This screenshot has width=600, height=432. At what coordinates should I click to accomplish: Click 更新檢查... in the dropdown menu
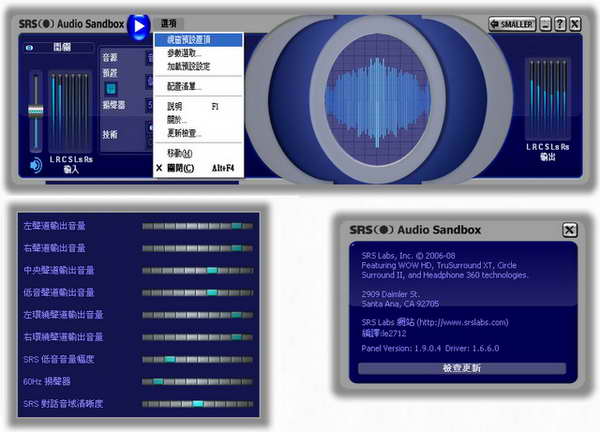tap(184, 133)
